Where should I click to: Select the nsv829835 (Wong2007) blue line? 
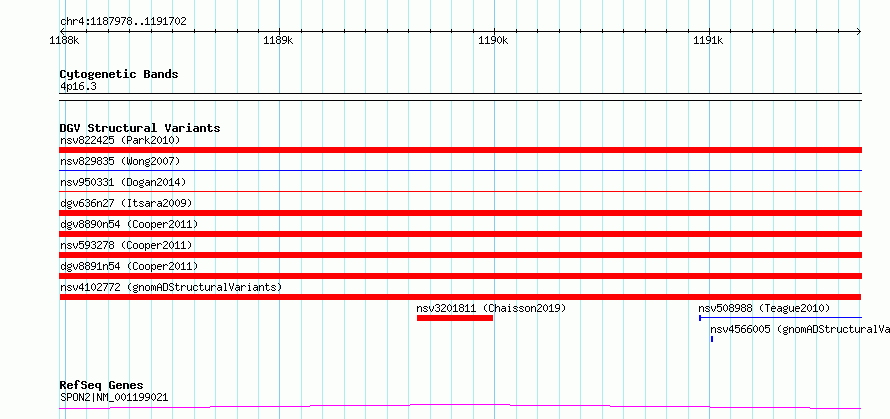[460, 170]
